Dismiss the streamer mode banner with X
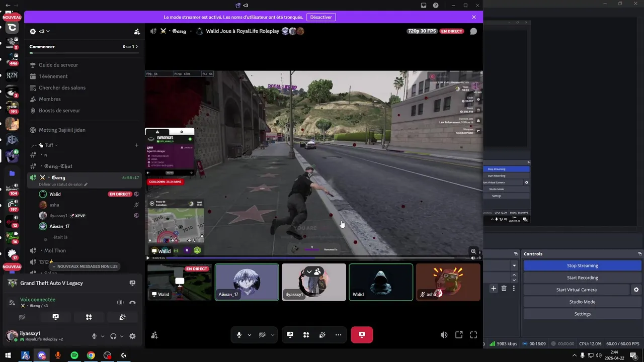 pyautogui.click(x=474, y=17)
